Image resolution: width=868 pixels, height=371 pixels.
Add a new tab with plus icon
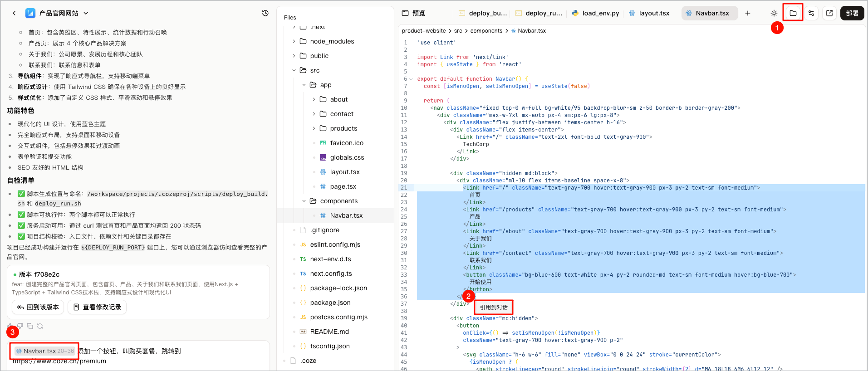748,13
